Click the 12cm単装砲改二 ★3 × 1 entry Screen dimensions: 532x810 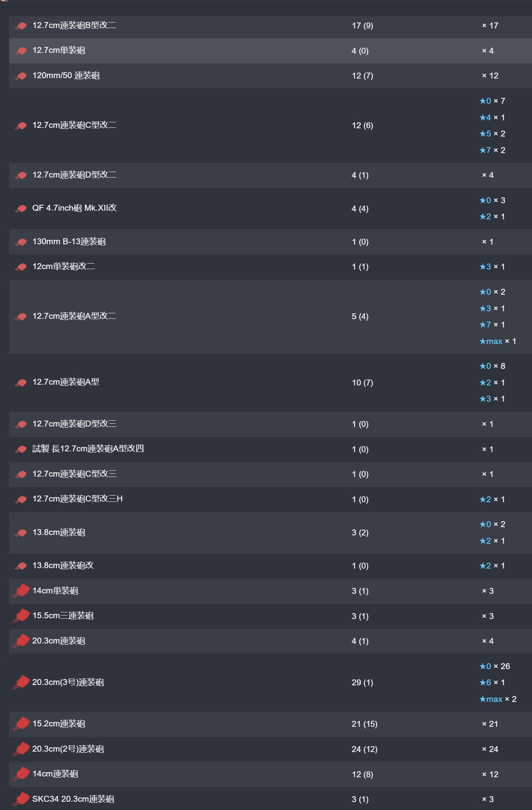click(492, 267)
